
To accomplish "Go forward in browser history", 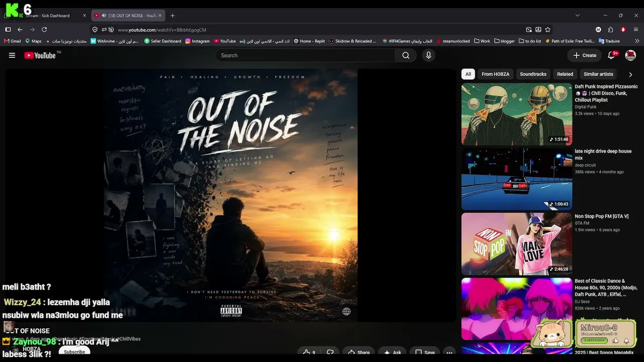I will coord(32,30).
